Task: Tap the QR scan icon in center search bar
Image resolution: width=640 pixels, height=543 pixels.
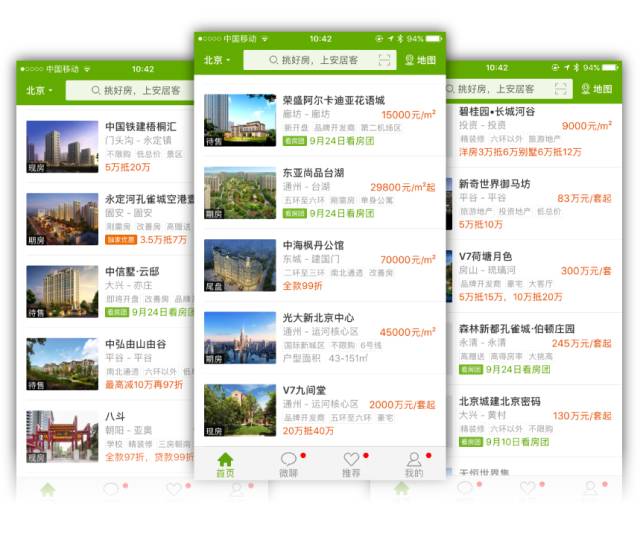Action: pyautogui.click(x=384, y=60)
